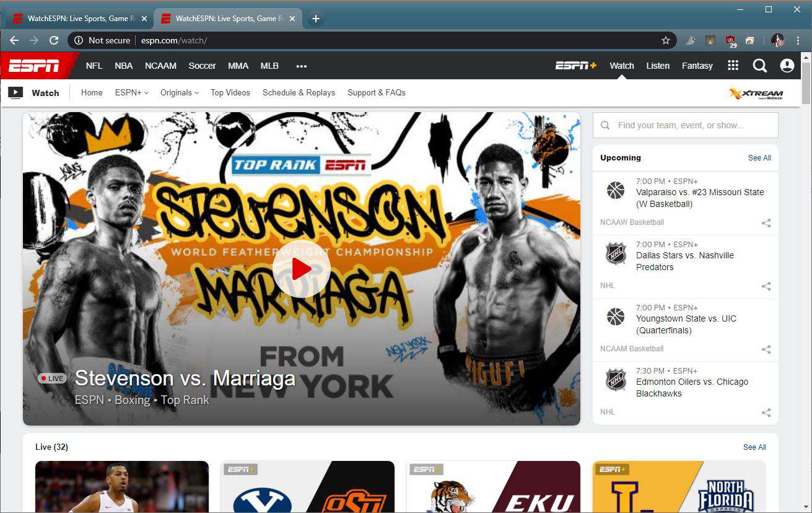Image resolution: width=812 pixels, height=513 pixels.
Task: Go to Schedule & Replays
Action: point(299,92)
